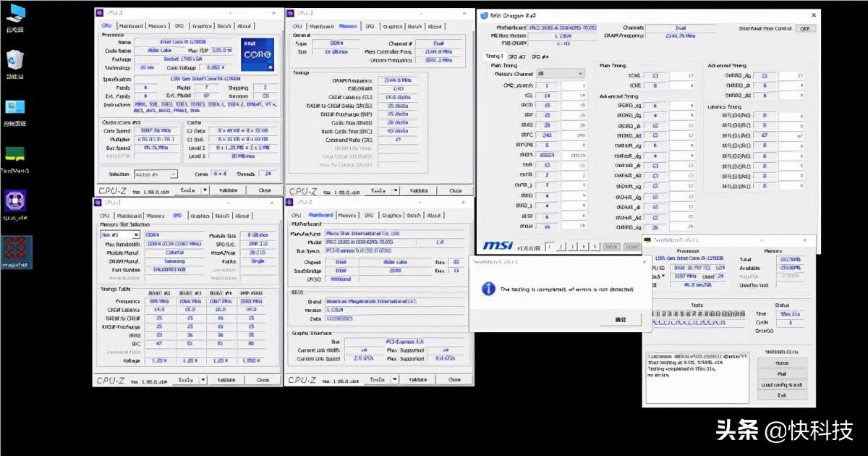This screenshot has width=868, height=456.
Task: Switch to About tab in the Memory-tab CPU-Z window
Action: coord(434,25)
